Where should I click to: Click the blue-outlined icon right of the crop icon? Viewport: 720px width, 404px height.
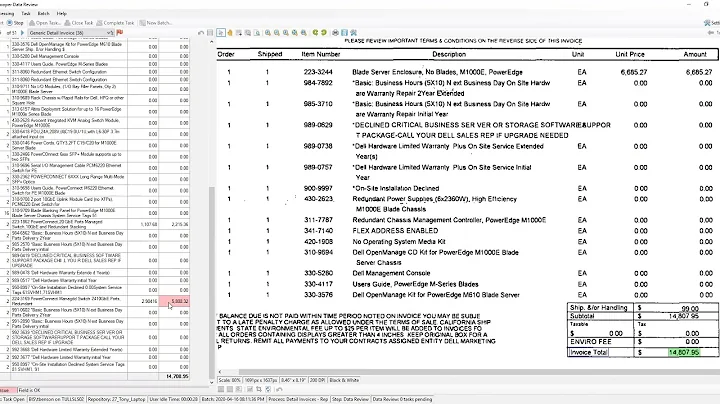268,389
